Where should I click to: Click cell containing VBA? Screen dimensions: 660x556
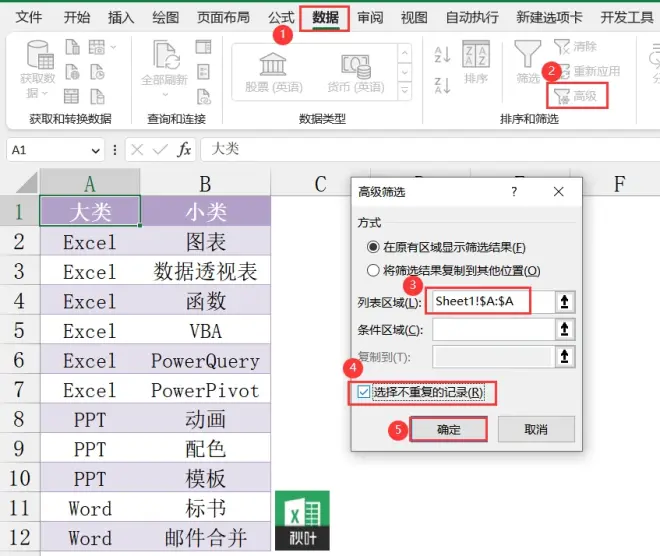click(205, 331)
